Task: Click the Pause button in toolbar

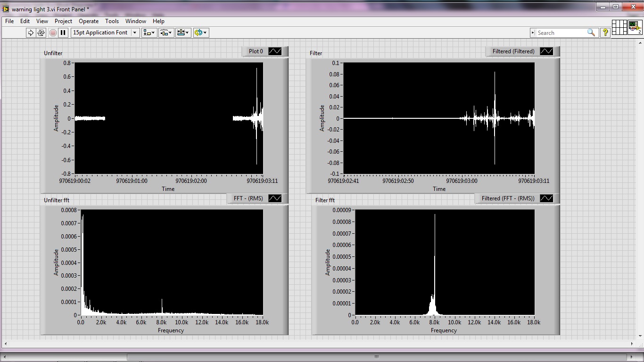Action: tap(63, 33)
